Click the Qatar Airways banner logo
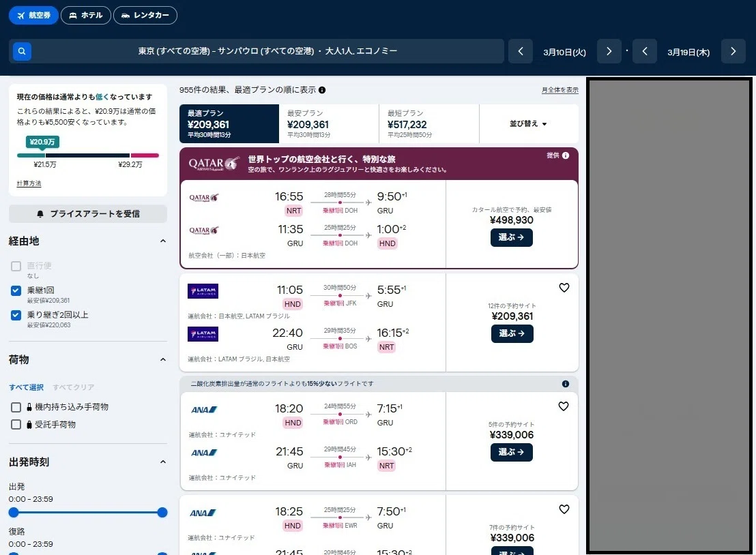The width and height of the screenshot is (756, 555). click(x=214, y=164)
